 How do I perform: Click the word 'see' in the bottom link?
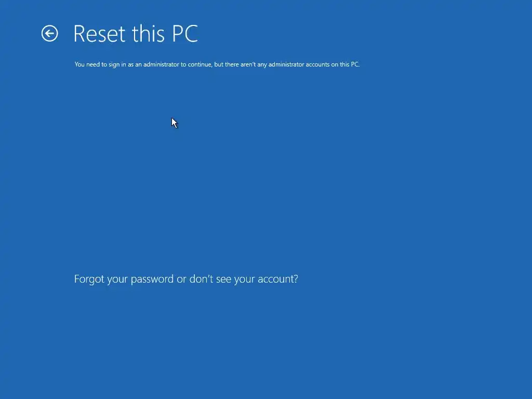click(223, 279)
